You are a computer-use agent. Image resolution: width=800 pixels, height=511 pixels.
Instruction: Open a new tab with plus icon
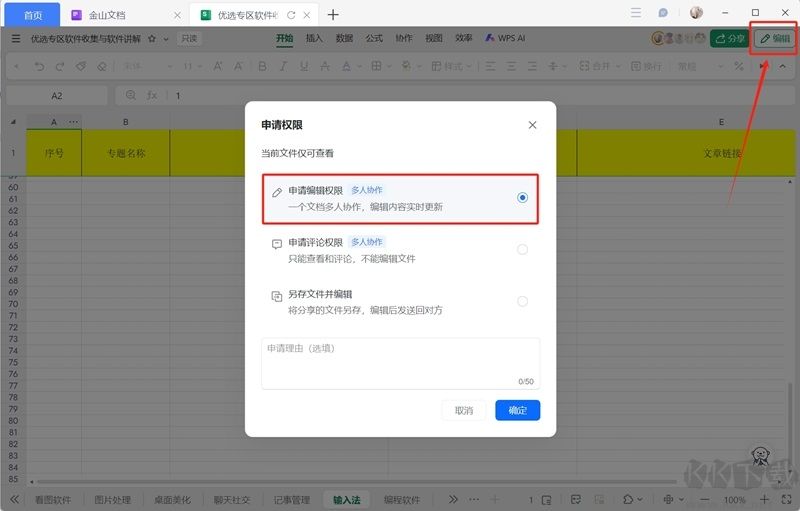333,15
